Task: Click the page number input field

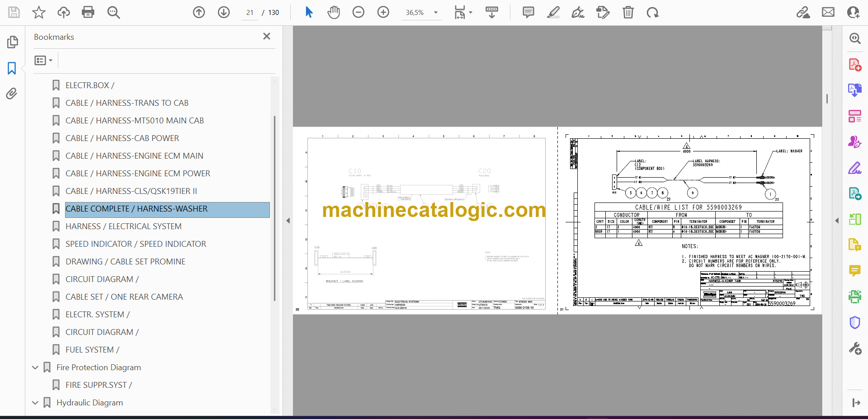Action: pyautogui.click(x=250, y=13)
